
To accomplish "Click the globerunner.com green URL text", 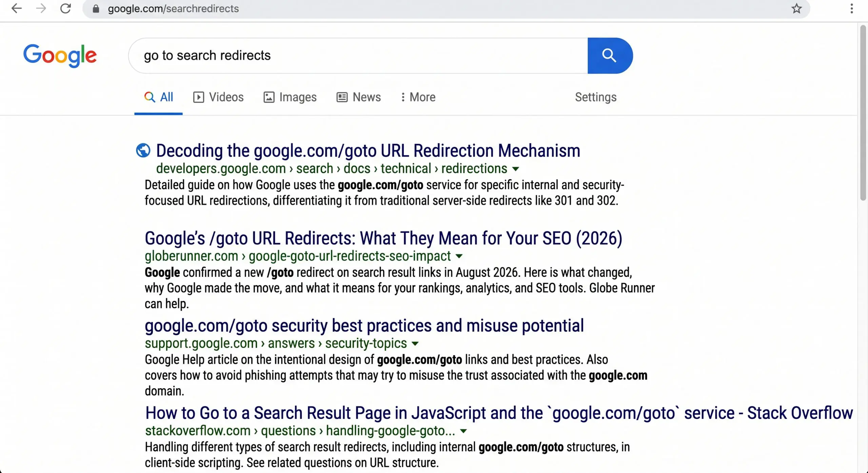I will (298, 256).
